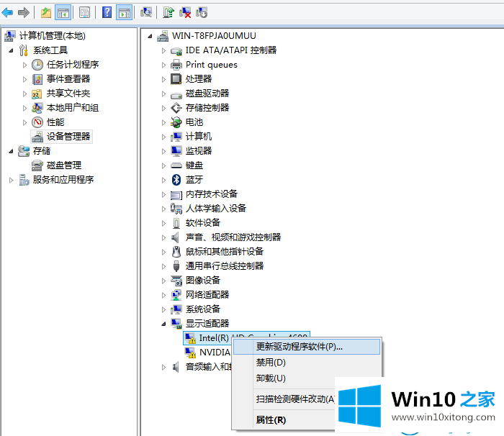Collapse the 系统工具 tree node
This screenshot has width=504, height=436.
[x=12, y=50]
